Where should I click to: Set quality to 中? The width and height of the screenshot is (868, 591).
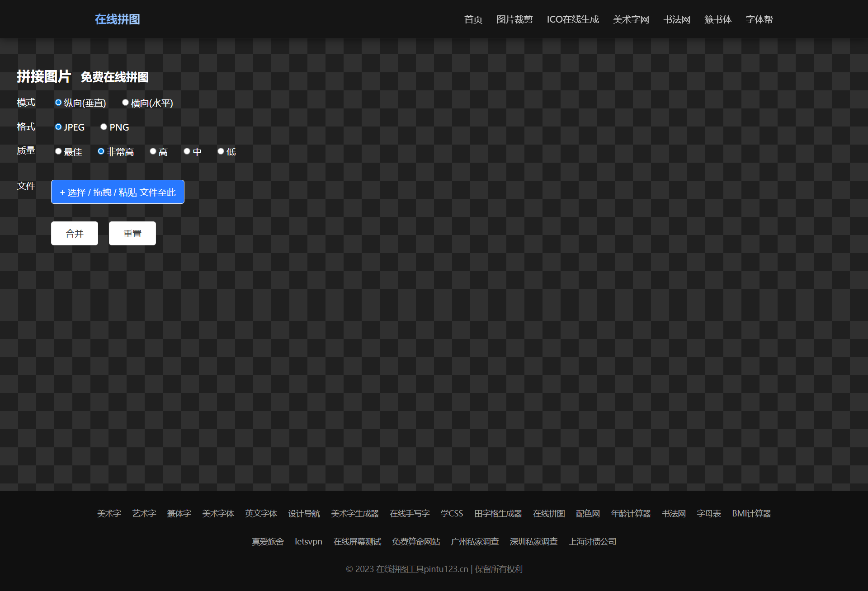click(187, 151)
